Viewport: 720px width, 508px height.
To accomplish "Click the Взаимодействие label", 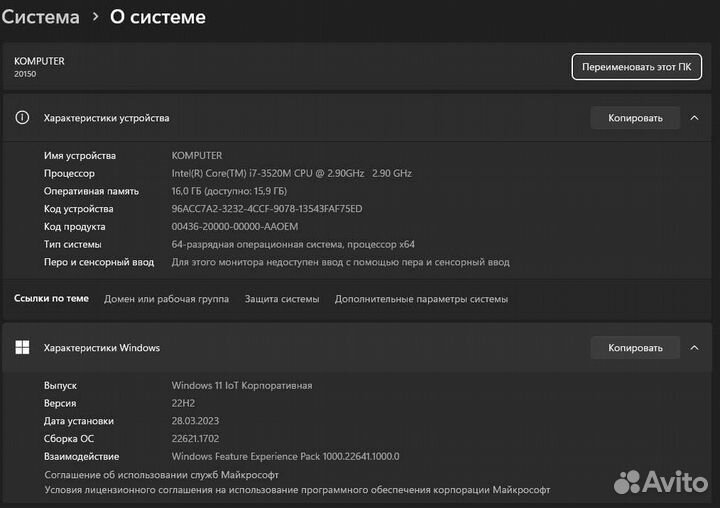I will (81, 457).
